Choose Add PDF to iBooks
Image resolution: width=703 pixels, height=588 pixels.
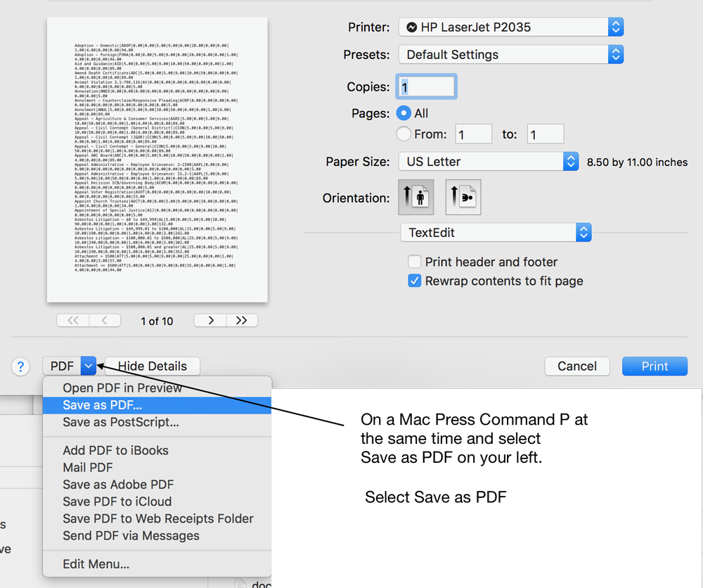157,450
